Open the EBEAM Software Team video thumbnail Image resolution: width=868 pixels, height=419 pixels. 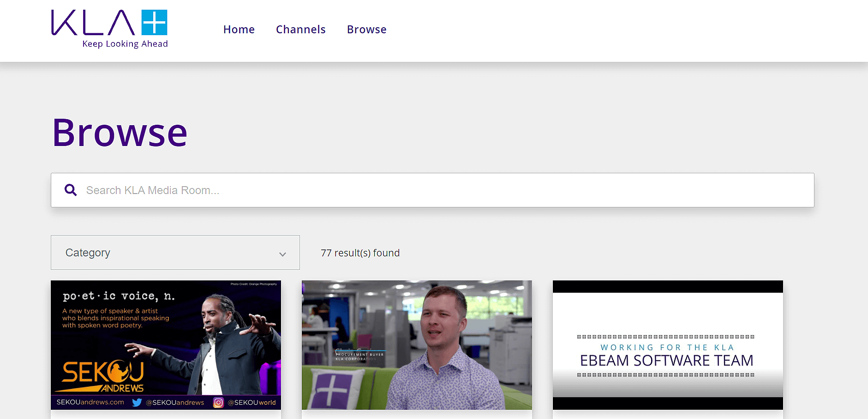(x=668, y=345)
